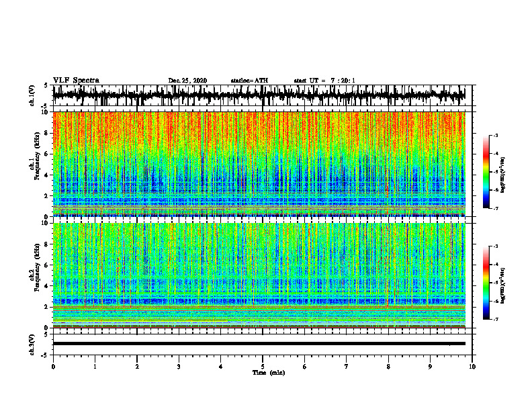
Task: Click the ch.1 spectrogram panel
Action: pyautogui.click(x=259, y=164)
